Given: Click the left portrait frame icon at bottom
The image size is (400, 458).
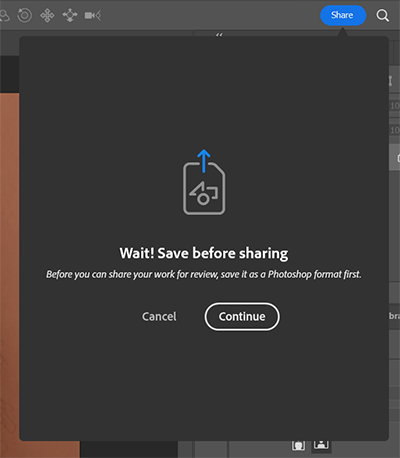Looking at the screenshot, I should (298, 445).
